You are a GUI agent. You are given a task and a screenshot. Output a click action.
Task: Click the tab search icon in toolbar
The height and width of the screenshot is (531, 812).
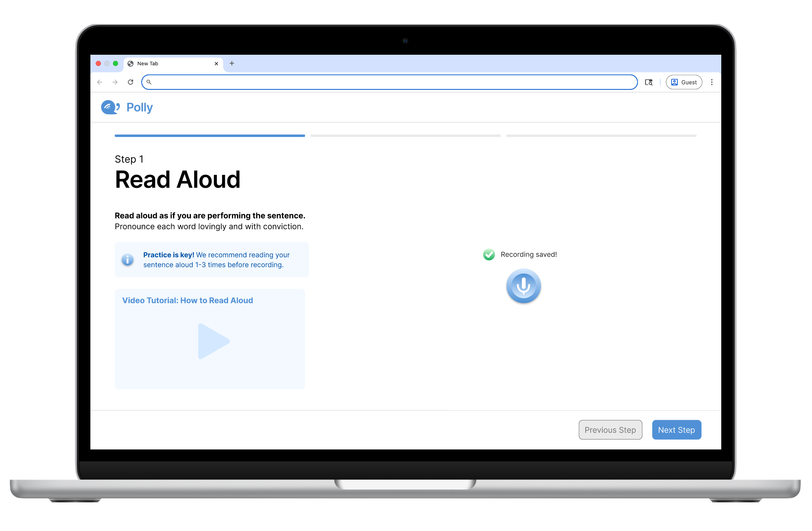[x=649, y=82]
